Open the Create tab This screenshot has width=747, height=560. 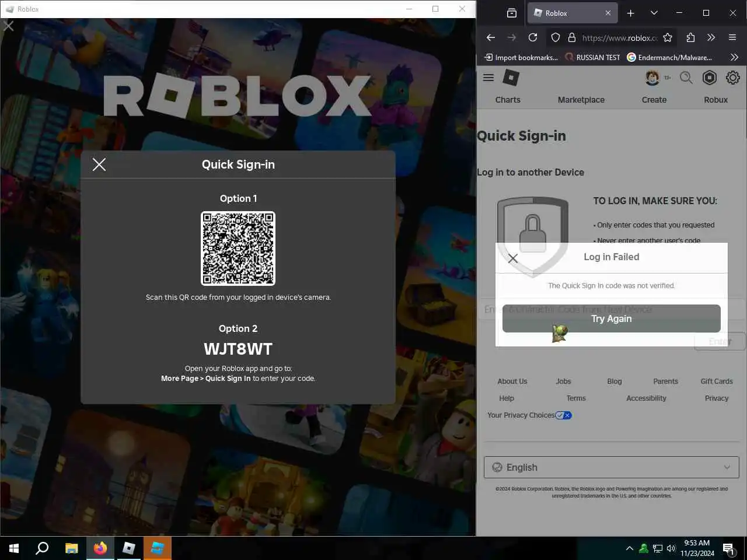pos(654,100)
